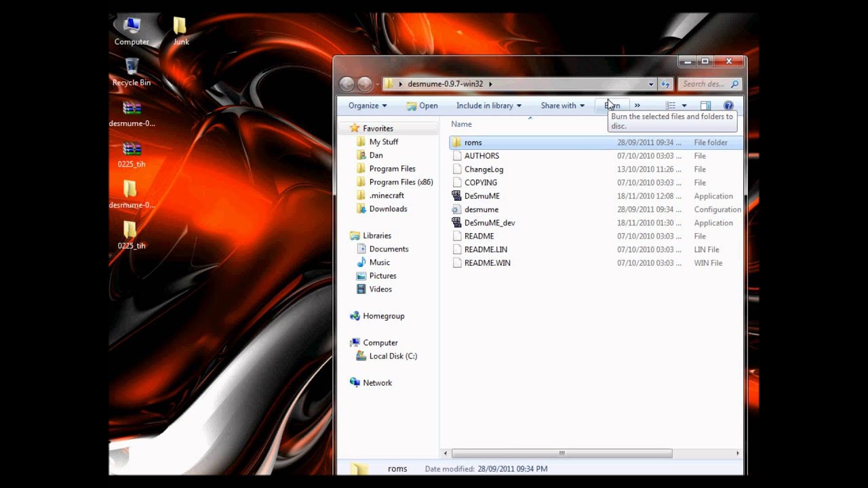868x488 pixels.
Task: Click the horizontal scrollbar right arrow
Action: click(x=738, y=453)
